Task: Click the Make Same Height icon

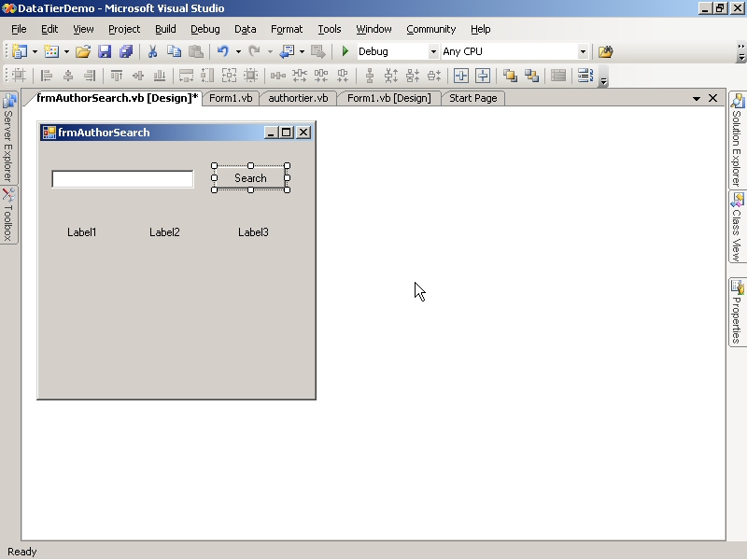Action: (207, 76)
